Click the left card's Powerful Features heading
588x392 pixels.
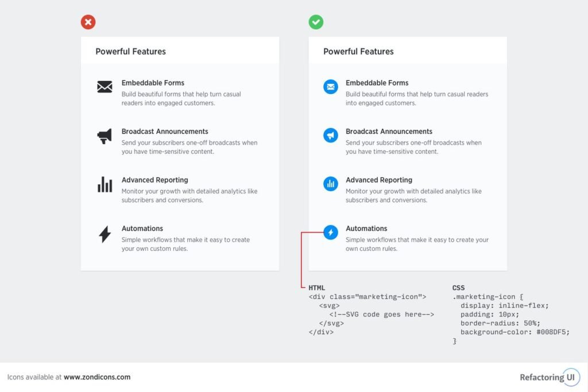click(x=130, y=51)
